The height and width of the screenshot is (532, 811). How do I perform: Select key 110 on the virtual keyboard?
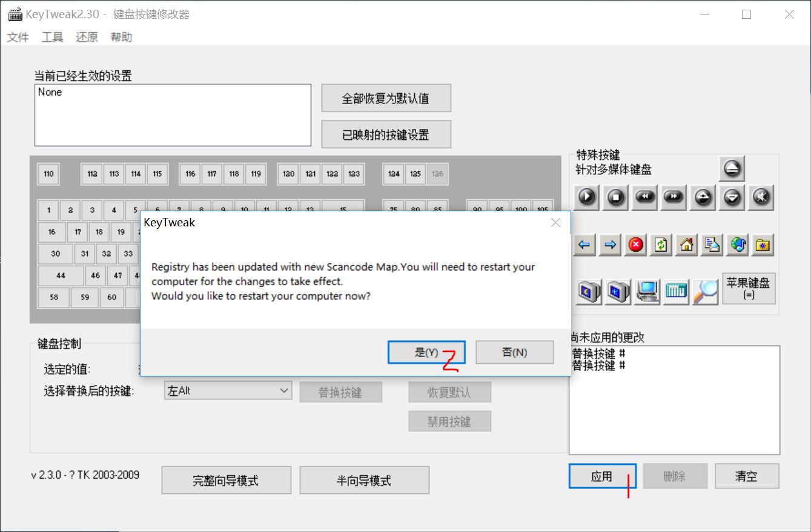point(48,174)
